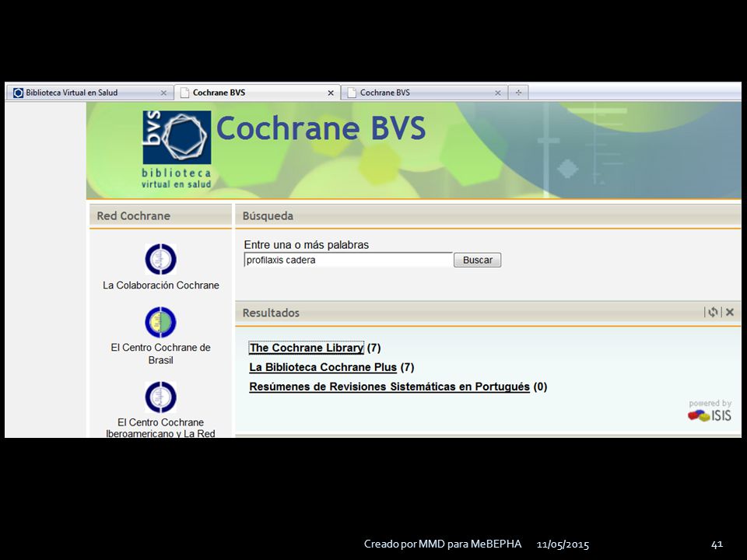Select the active Cochrane BVS tab

tap(258, 93)
